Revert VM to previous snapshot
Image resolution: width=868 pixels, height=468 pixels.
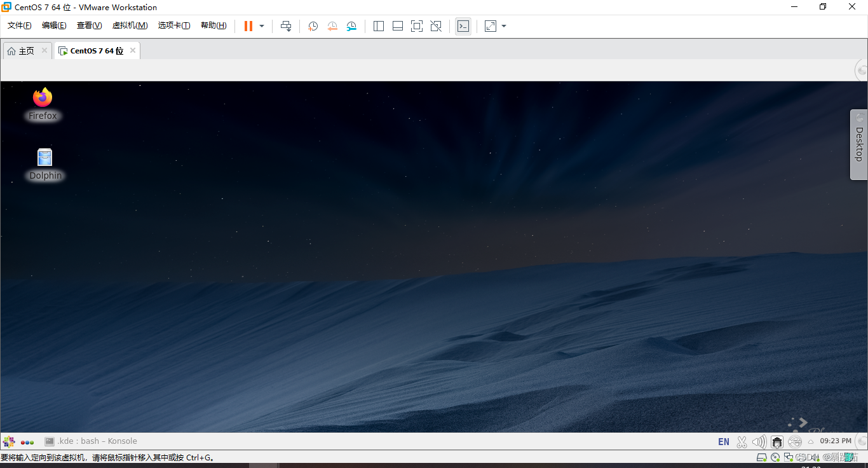(332, 26)
